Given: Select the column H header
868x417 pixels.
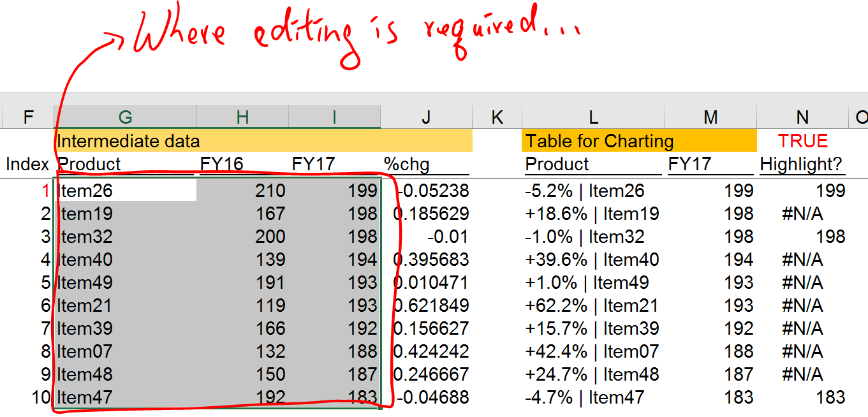Looking at the screenshot, I should point(242,117).
